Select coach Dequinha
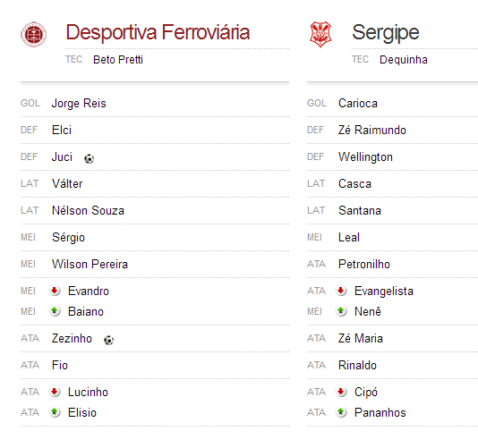This screenshot has width=478, height=448. (404, 60)
